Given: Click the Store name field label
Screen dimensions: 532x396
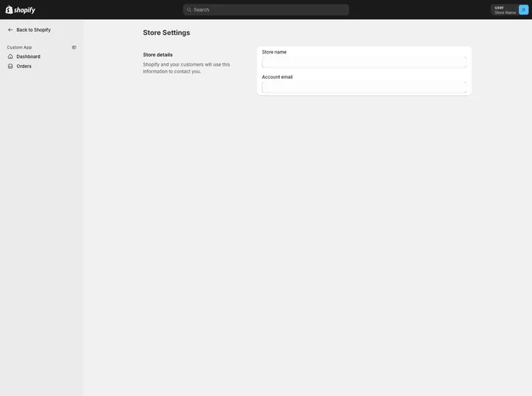Looking at the screenshot, I should pyautogui.click(x=274, y=52).
